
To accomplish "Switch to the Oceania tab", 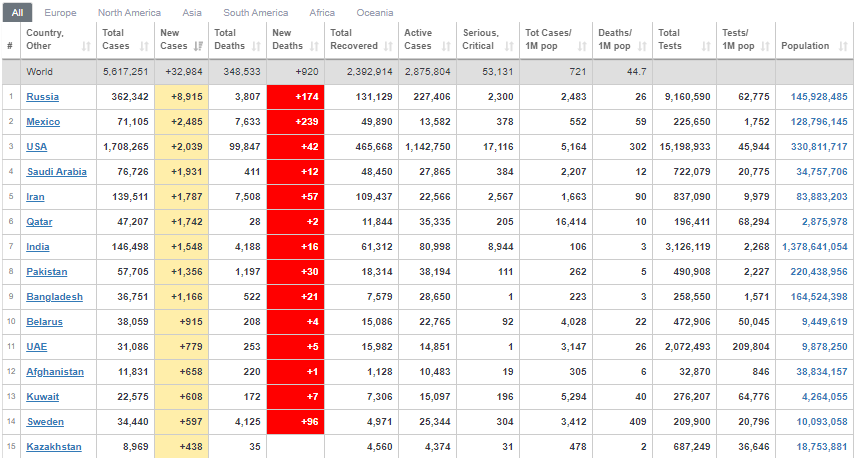I will pyautogui.click(x=375, y=13).
